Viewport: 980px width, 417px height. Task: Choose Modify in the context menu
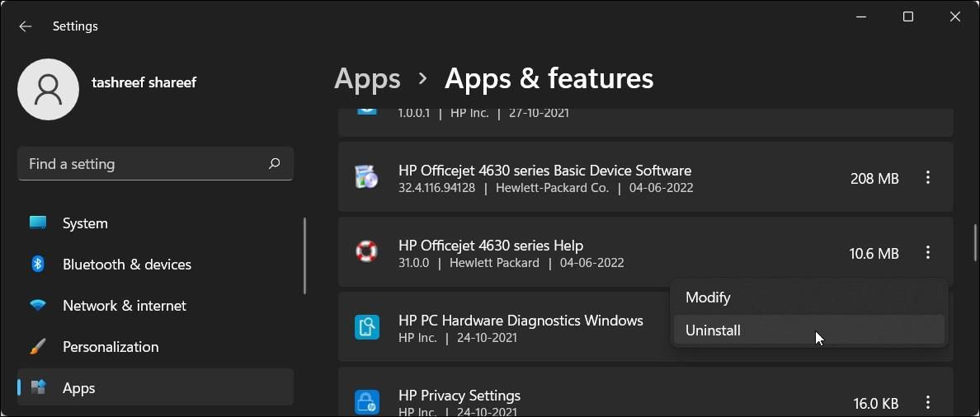[708, 298]
